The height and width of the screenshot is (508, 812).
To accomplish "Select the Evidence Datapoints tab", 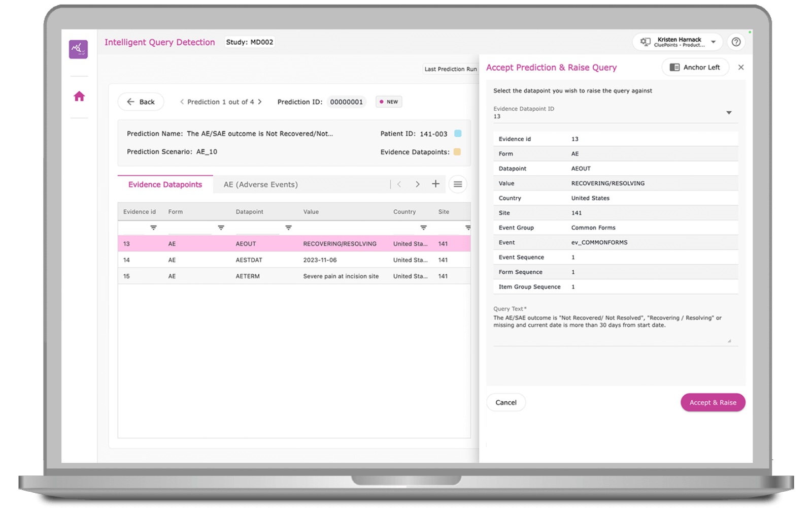I will pos(165,184).
